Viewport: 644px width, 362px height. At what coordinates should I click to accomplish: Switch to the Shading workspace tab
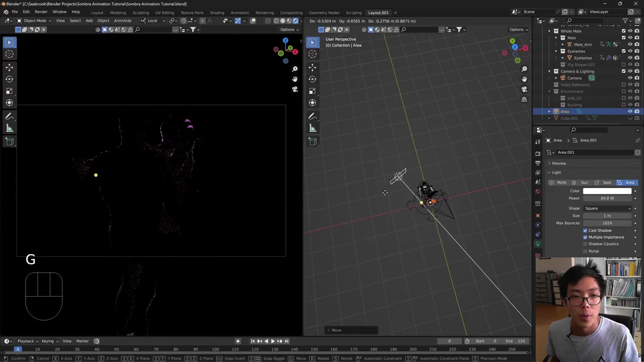pos(217,13)
